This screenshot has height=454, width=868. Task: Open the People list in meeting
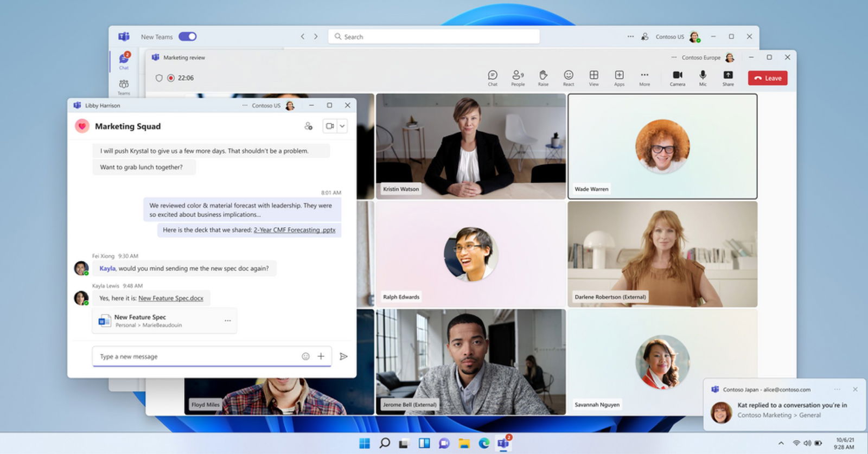tap(518, 78)
